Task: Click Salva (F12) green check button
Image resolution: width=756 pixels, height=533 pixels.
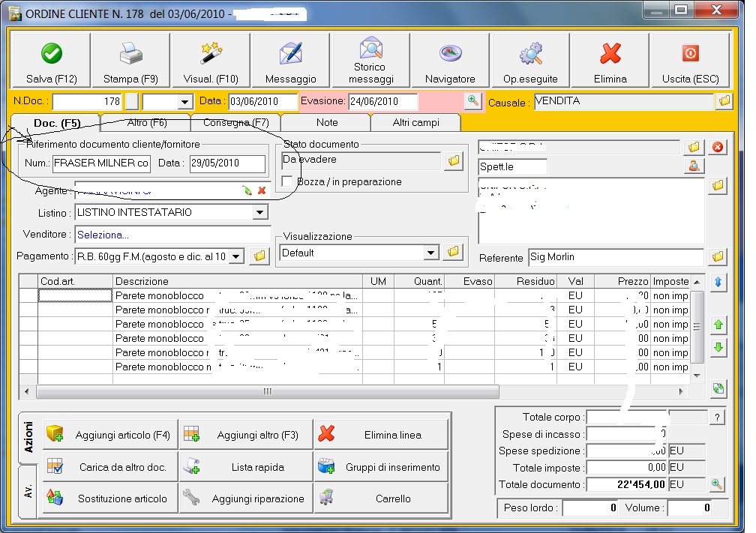Action: click(51, 60)
